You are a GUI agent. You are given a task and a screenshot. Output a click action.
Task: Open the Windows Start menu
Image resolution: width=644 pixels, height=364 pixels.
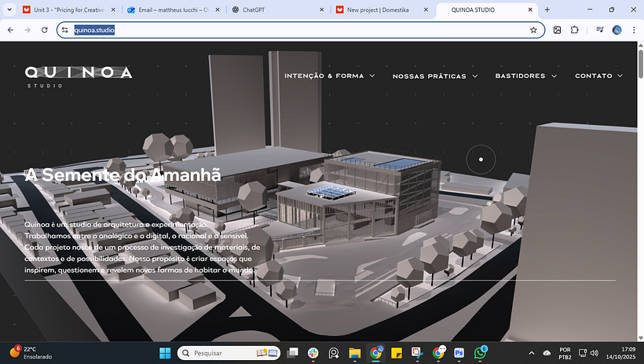coord(165,353)
